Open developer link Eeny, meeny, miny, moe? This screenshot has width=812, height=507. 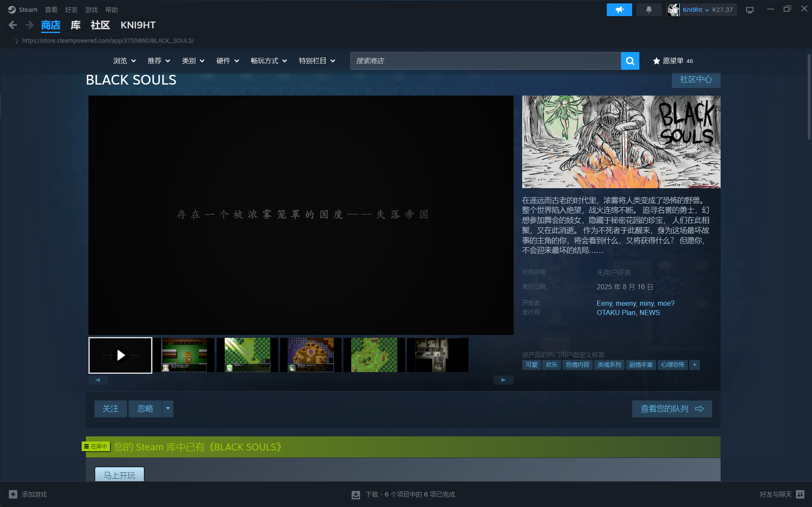coord(636,303)
